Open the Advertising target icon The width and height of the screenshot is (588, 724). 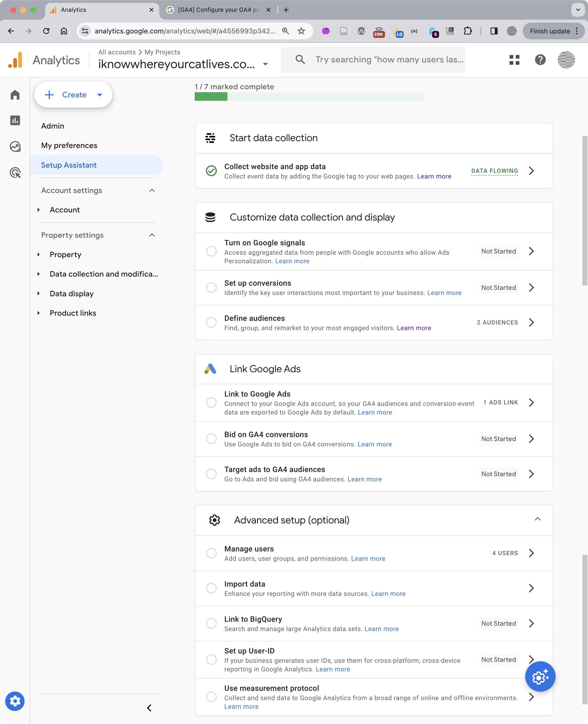15,173
